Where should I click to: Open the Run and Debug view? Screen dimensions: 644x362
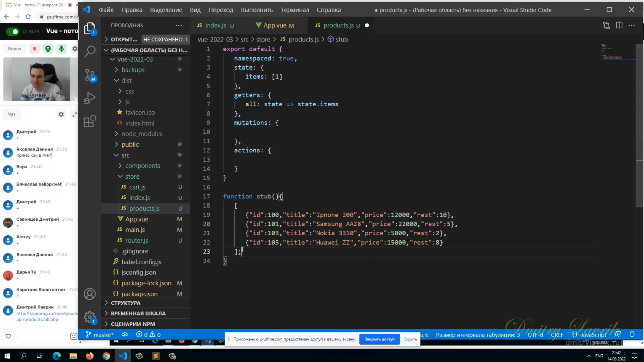90,98
